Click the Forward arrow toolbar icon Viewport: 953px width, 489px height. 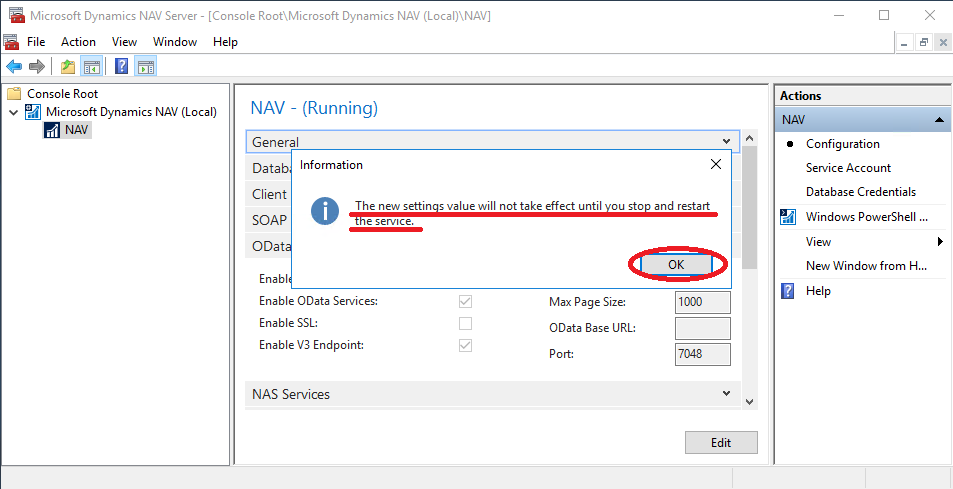pos(37,66)
